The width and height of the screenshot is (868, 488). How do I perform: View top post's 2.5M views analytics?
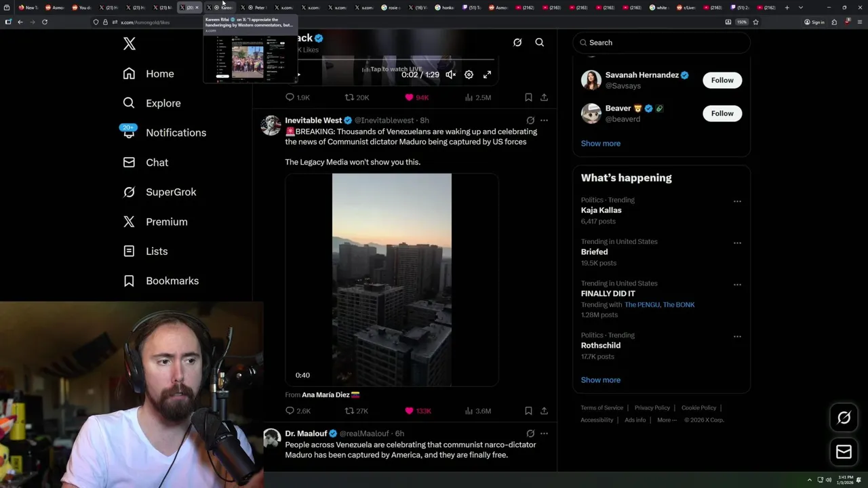[x=477, y=98]
